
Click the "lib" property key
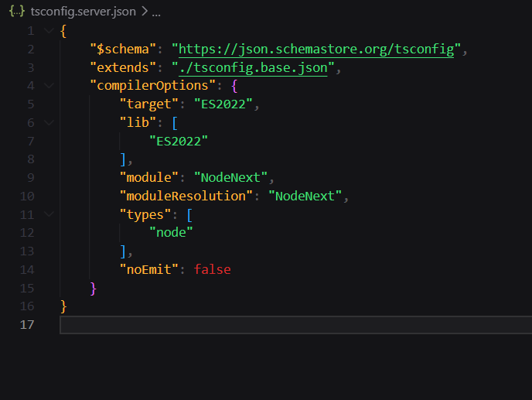[138, 122]
